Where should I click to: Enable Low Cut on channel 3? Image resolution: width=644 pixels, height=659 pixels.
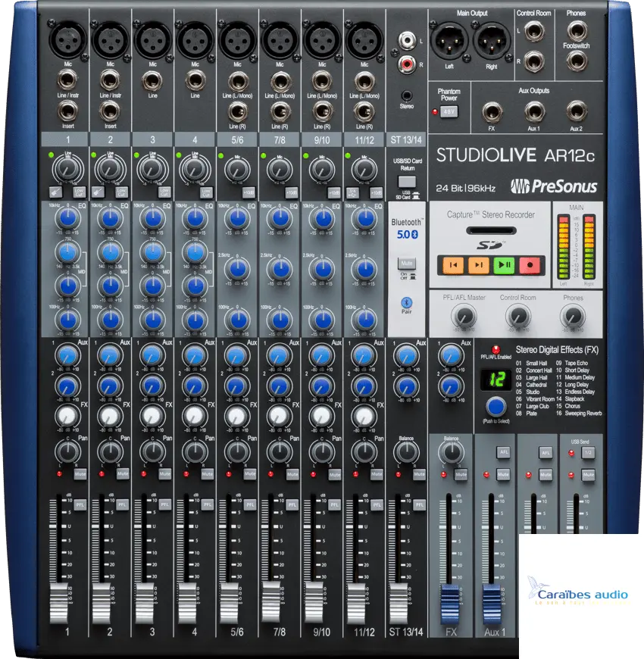(x=164, y=192)
